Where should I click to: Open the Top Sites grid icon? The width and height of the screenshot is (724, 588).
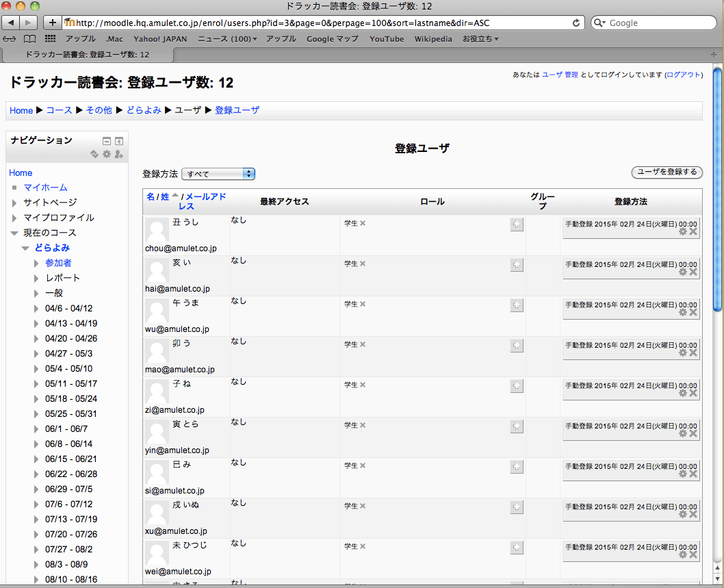[50, 39]
